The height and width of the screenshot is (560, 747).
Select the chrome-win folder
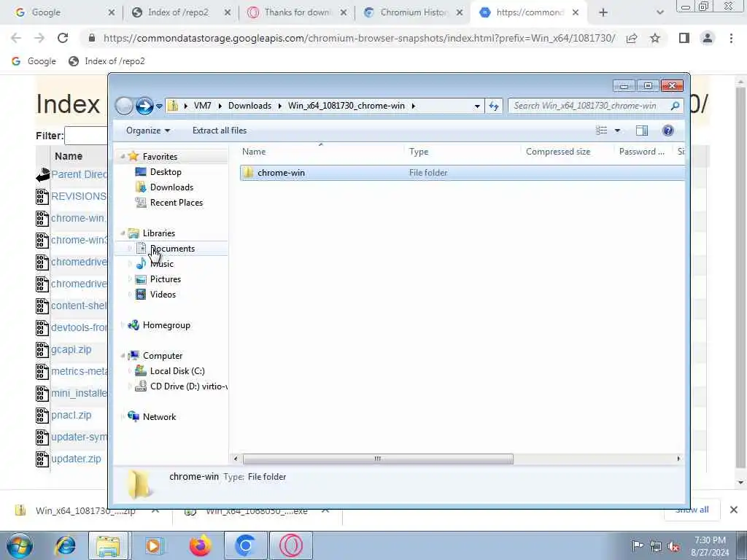(x=462, y=173)
